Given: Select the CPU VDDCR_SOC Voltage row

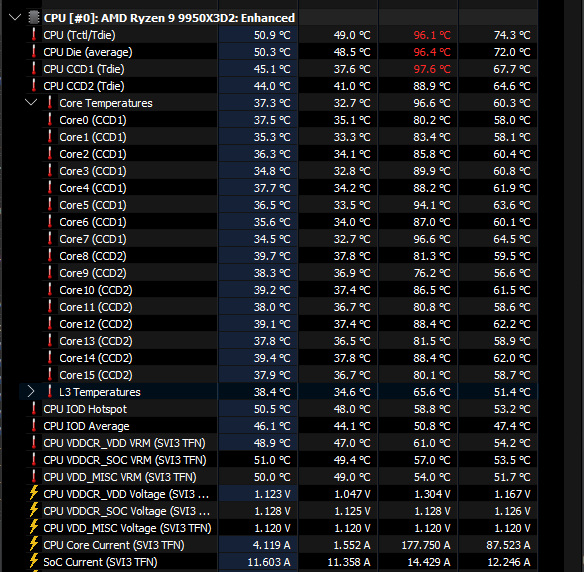Looking at the screenshot, I should (282, 511).
